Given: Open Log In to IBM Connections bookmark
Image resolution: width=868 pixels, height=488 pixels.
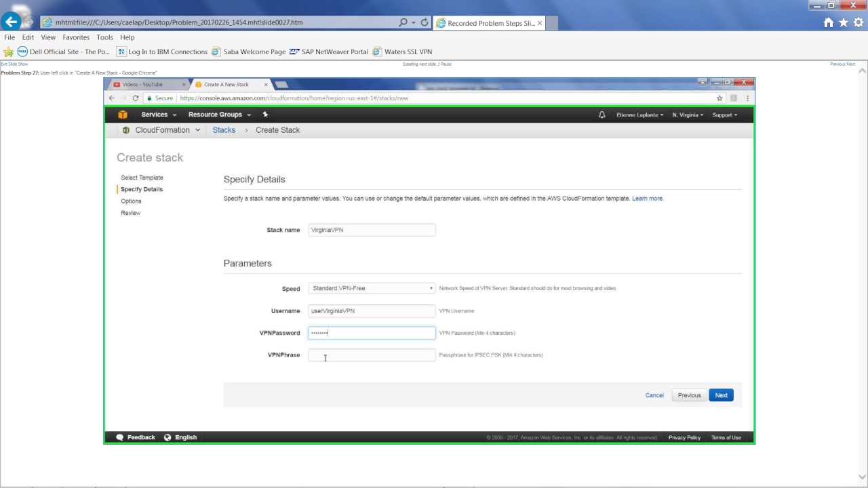Looking at the screenshot, I should point(162,52).
